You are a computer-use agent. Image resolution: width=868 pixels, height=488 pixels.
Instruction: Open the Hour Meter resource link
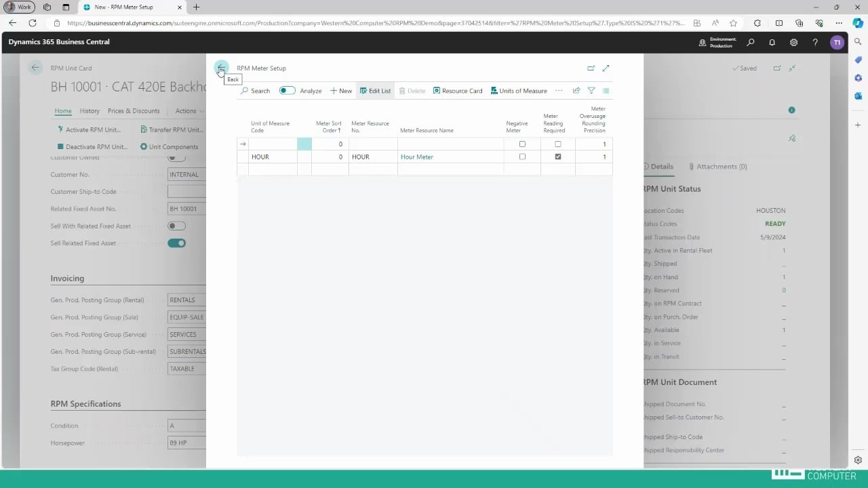click(416, 157)
